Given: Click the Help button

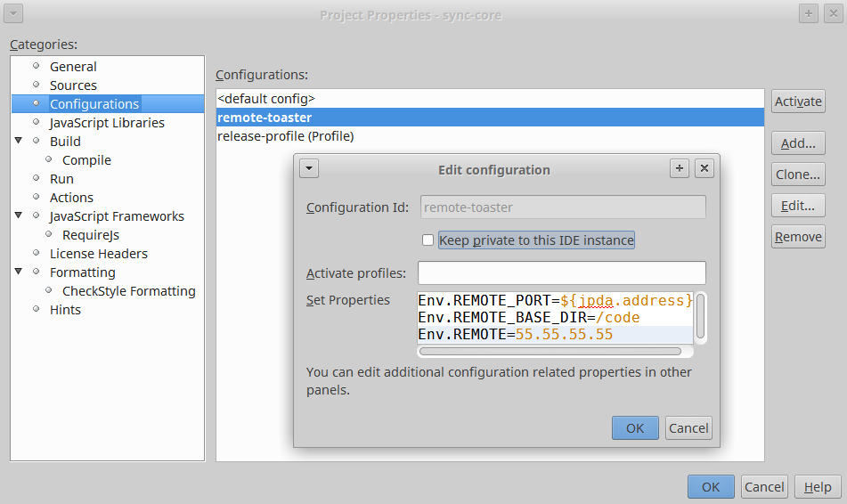Looking at the screenshot, I should [817, 487].
